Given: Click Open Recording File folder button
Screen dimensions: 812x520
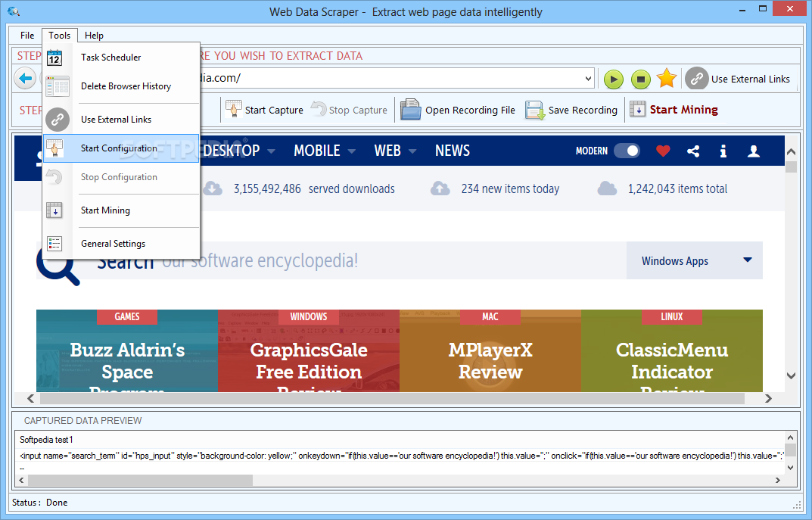Looking at the screenshot, I should pos(458,110).
